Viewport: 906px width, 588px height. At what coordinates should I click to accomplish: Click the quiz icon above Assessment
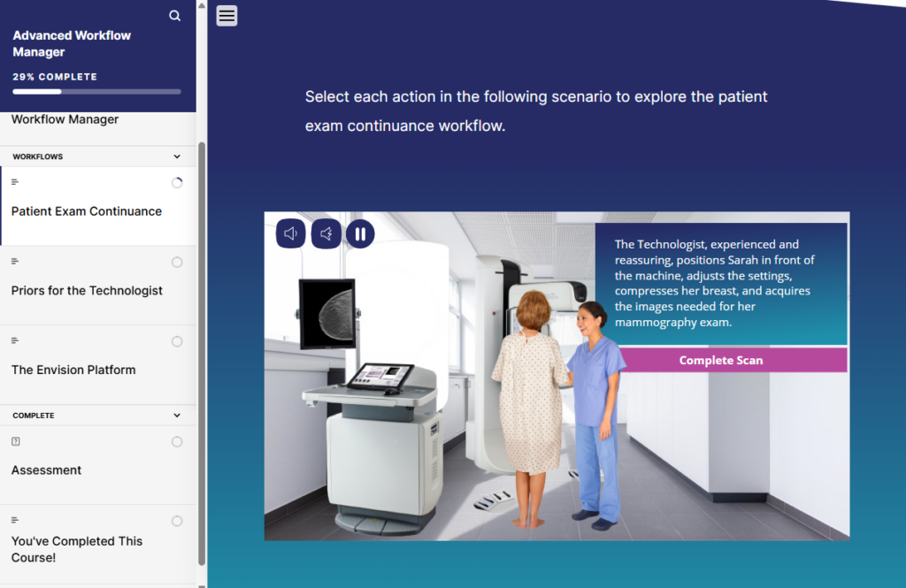click(16, 441)
